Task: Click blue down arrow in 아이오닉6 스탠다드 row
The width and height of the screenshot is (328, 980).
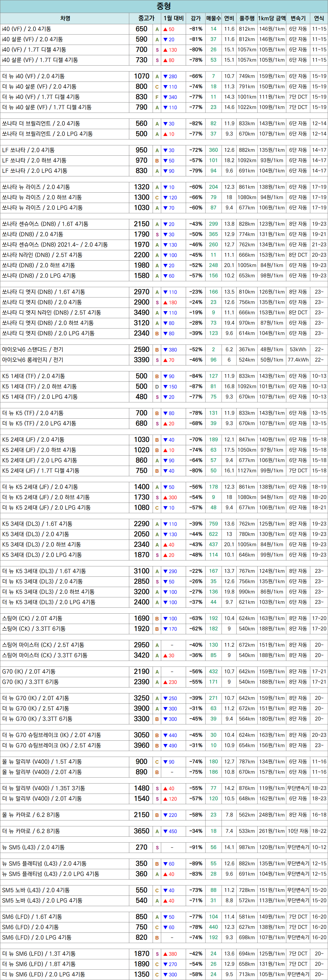Action: pyautogui.click(x=165, y=350)
